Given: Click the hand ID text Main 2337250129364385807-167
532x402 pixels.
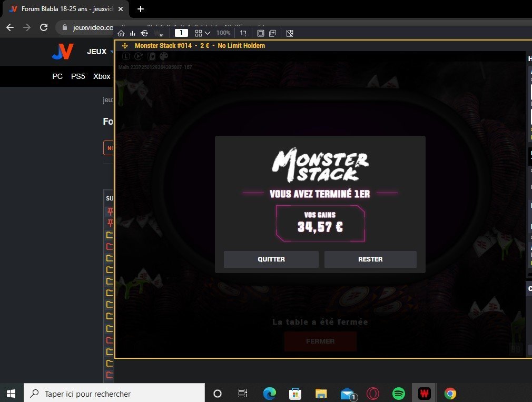Looking at the screenshot, I should pyautogui.click(x=155, y=67).
